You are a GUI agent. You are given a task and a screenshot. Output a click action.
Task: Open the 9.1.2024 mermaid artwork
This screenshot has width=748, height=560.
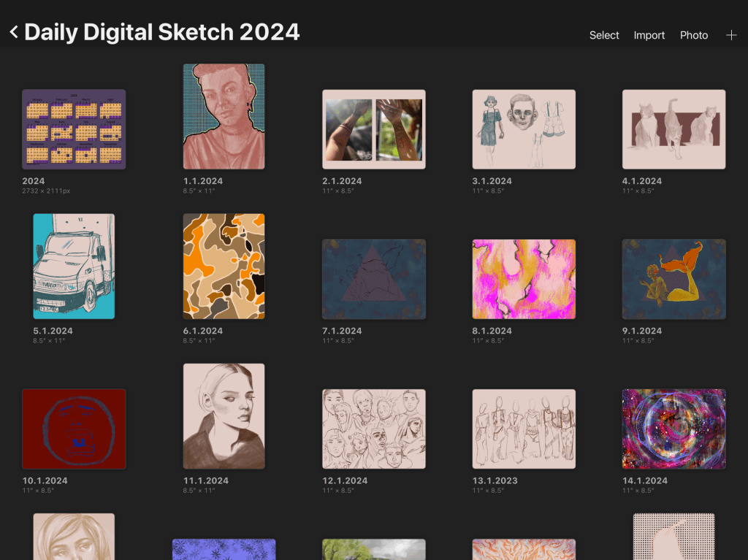click(673, 279)
